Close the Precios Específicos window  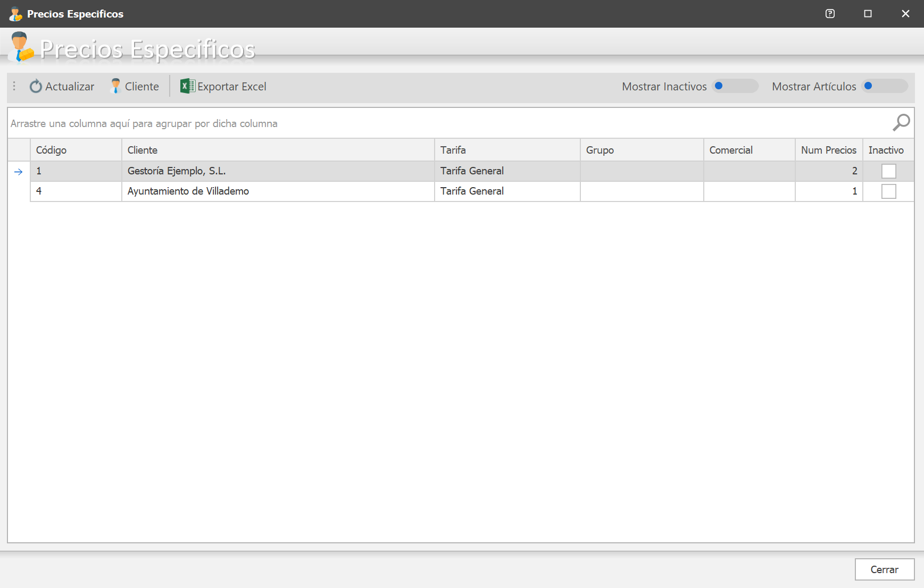pos(905,14)
